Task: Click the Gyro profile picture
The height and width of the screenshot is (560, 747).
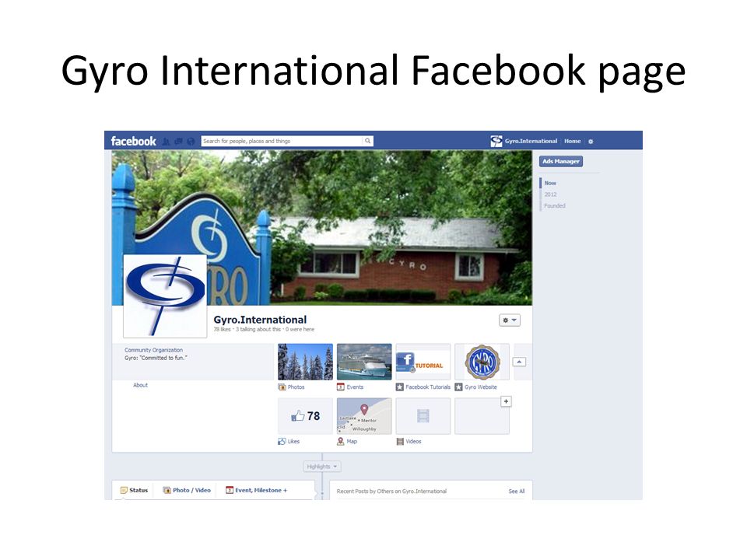Action: 165,296
